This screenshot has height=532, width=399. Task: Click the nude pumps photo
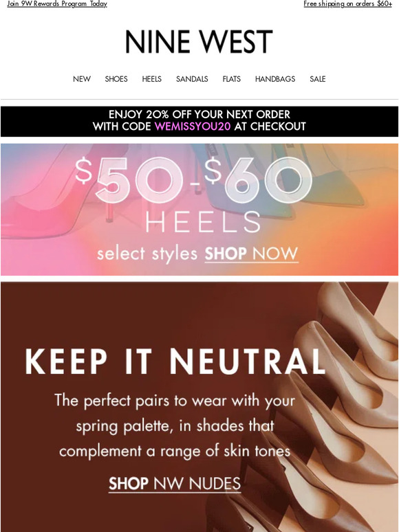pyautogui.click(x=326, y=407)
